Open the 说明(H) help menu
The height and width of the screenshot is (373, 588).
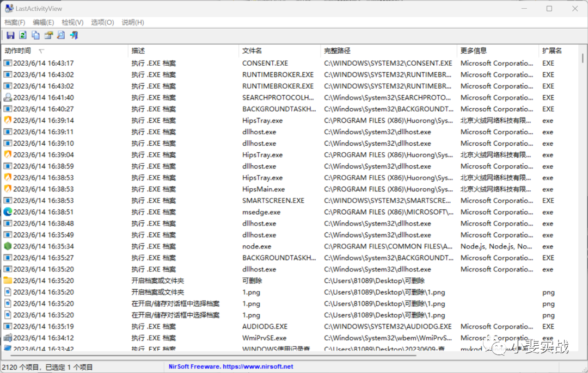[133, 22]
